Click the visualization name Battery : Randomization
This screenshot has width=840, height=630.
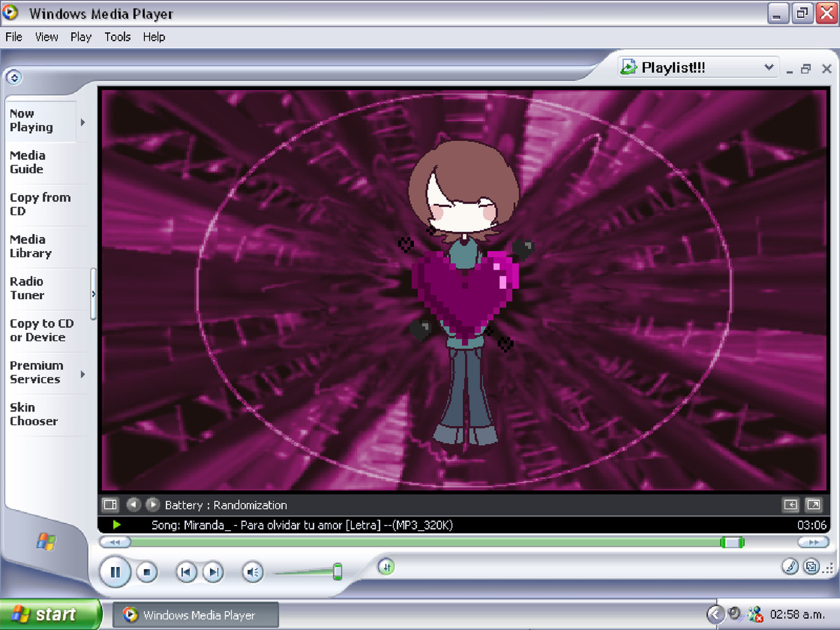(x=226, y=505)
